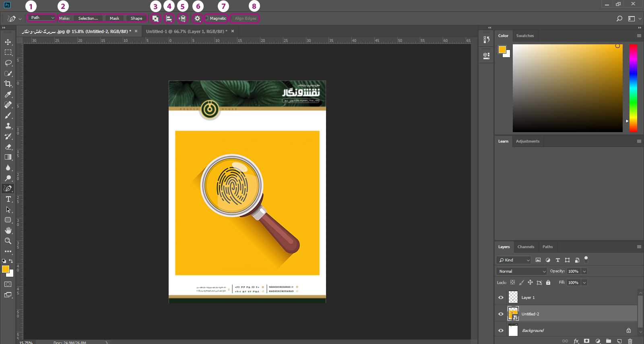This screenshot has width=644, height=344.
Task: Select the Brush tool
Action: point(8,115)
